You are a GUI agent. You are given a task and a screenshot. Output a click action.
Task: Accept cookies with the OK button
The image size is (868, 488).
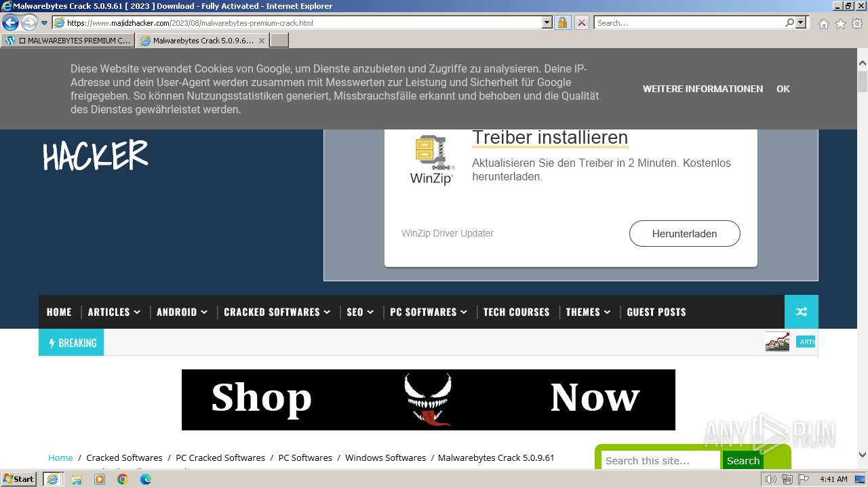click(783, 89)
